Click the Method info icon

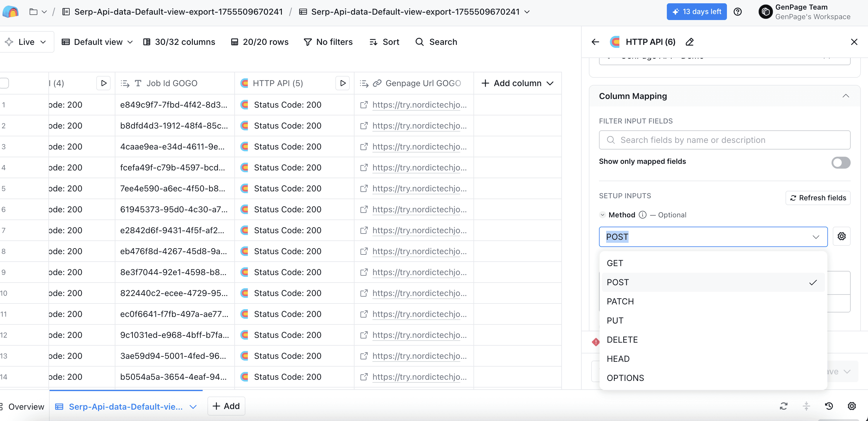643,215
